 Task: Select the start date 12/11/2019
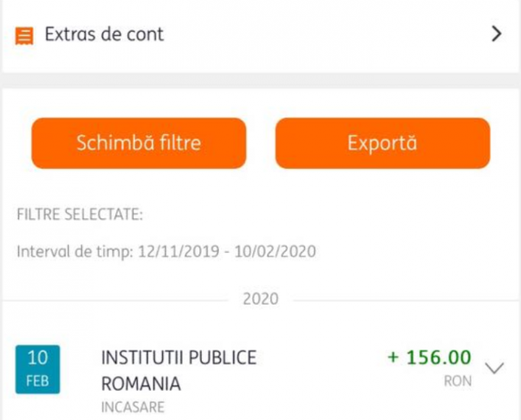coord(179,251)
